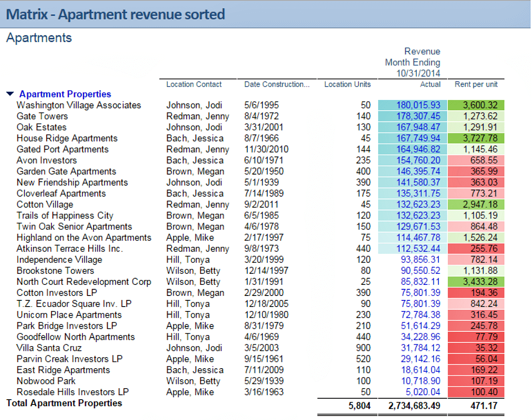Select Brookstone Towers property name

(55, 271)
